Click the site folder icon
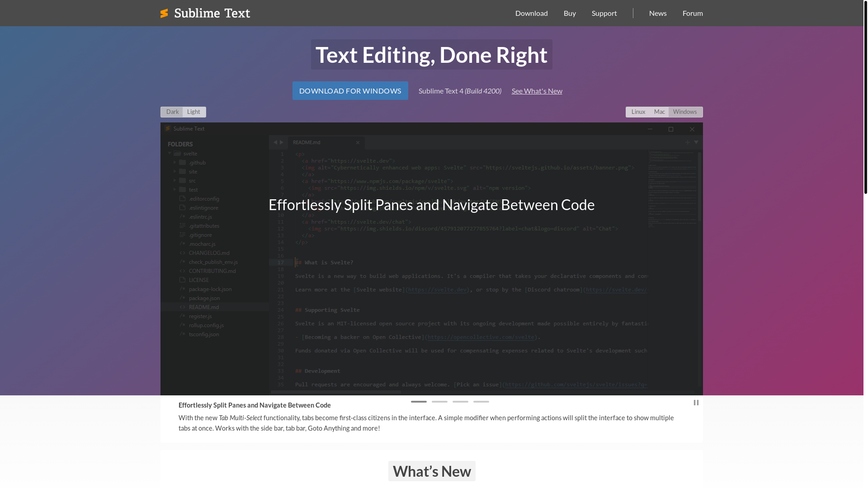Image resolution: width=868 pixels, height=488 pixels. click(183, 172)
